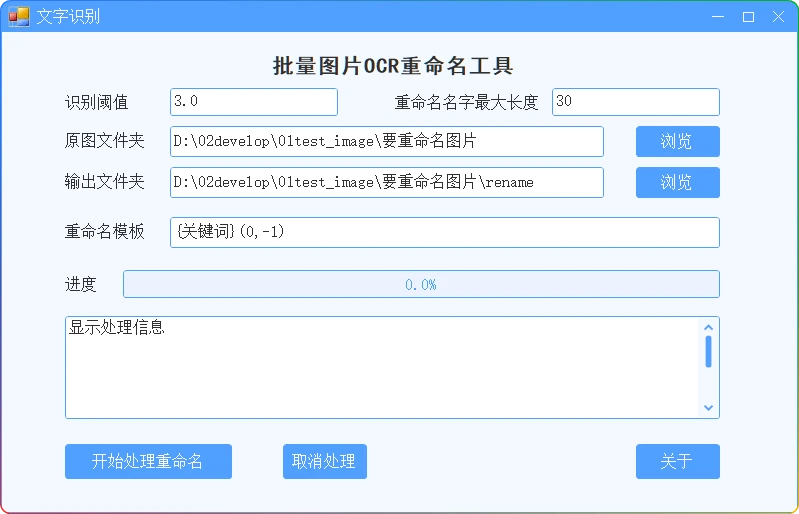Click the 原图文件夹 path input field
799x514 pixels.
[387, 141]
